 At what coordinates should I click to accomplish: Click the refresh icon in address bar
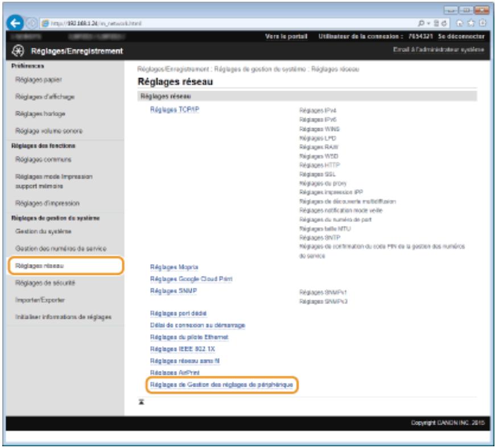[x=444, y=23]
